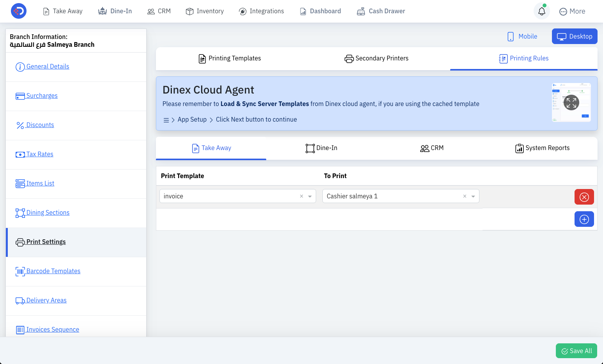
Task: Click the To Print column header
Action: click(335, 176)
